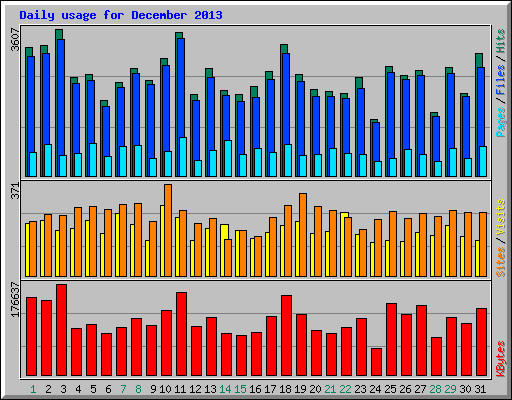
Task: Click day 27 on the x-axis
Action: point(420,389)
